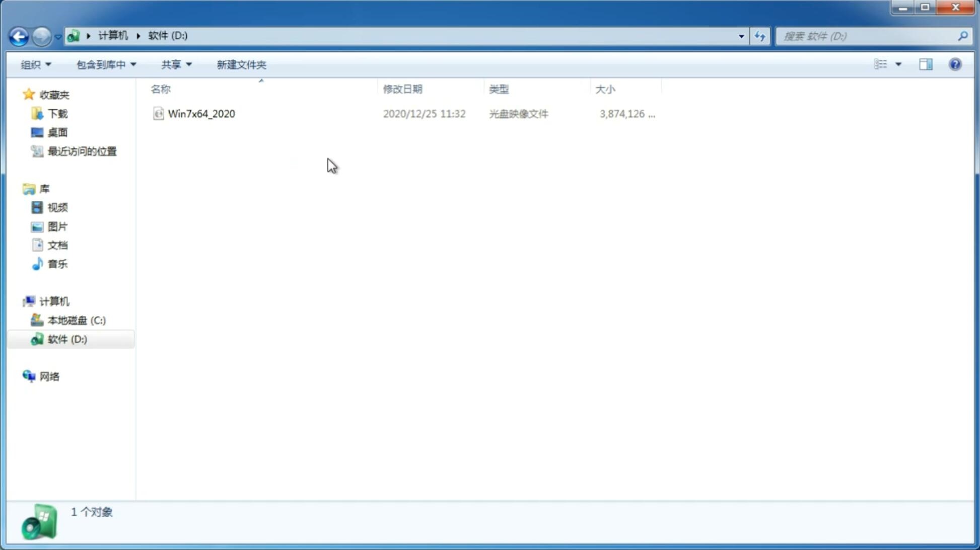This screenshot has height=550, width=980.
Task: Click the 最近访问的位置 icon
Action: [37, 151]
